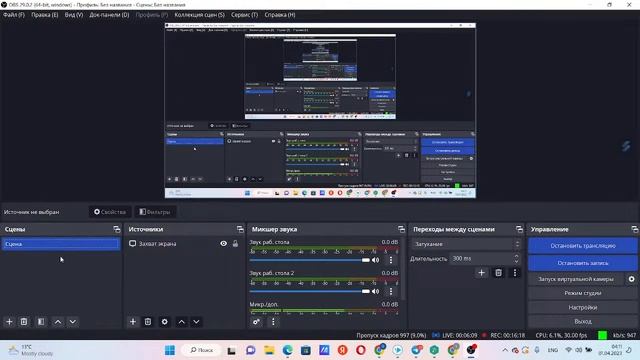
Task: Open weather widget on taskbar
Action: (32, 350)
